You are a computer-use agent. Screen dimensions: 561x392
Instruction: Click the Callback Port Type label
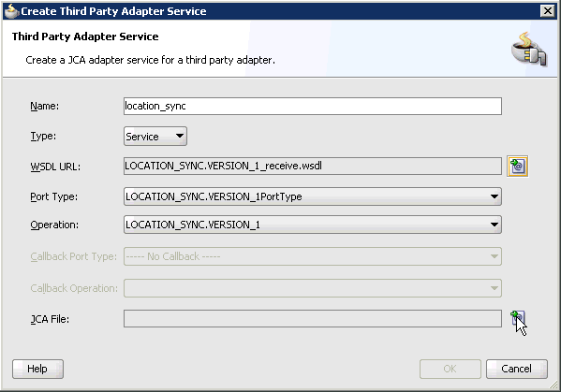pos(73,256)
